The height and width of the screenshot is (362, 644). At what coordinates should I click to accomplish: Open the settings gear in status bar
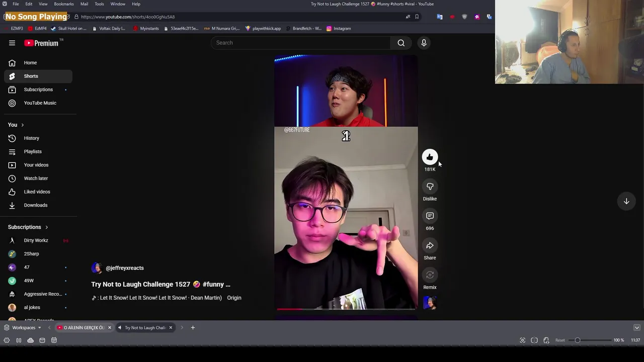(7, 340)
